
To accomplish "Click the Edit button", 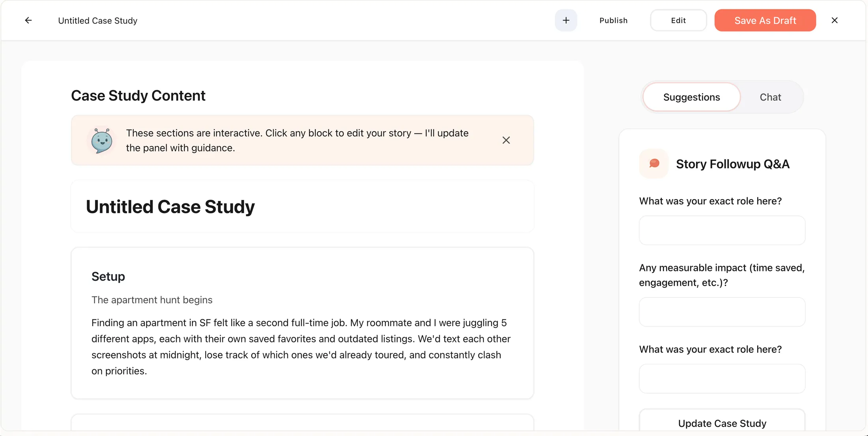I will coord(678,20).
